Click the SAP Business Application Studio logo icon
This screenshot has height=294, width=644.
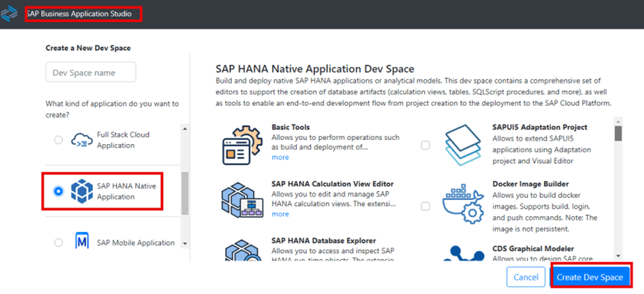pyautogui.click(x=9, y=14)
